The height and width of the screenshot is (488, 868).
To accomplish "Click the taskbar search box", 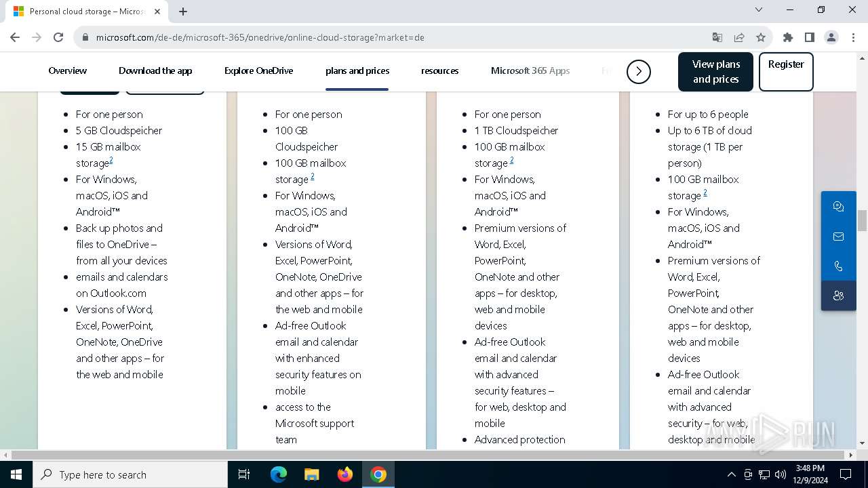I will pyautogui.click(x=130, y=474).
